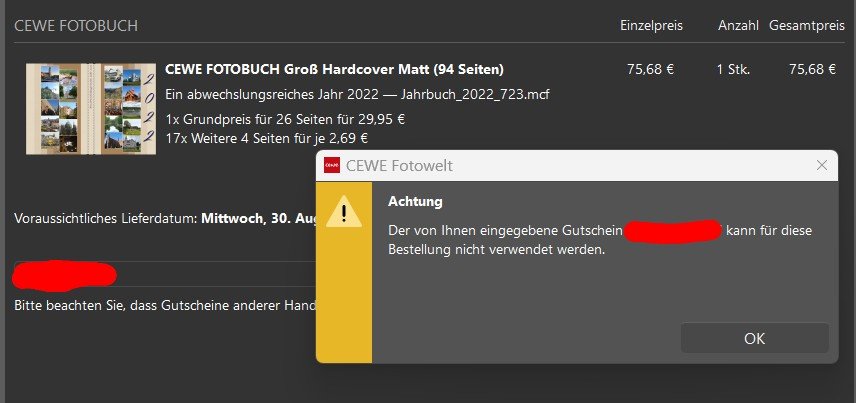
Task: Click the CEWE logo in dialog title bar
Action: point(332,166)
